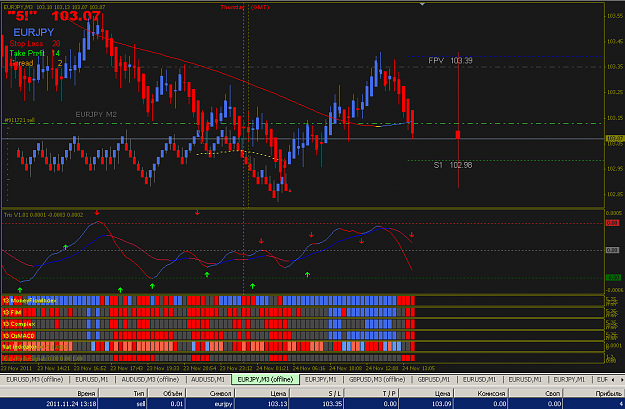This screenshot has height=409, width=625.
Task: Click the 13 FIM indicator label
Action: pos(12,312)
